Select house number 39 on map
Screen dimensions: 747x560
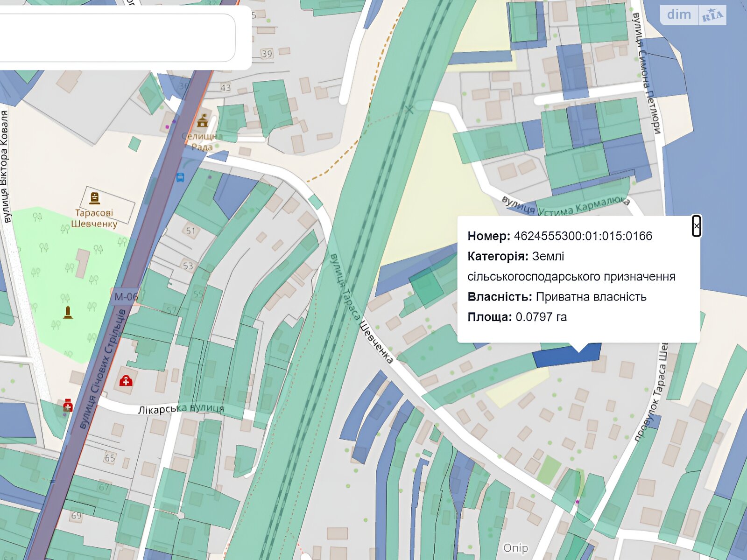tap(267, 54)
